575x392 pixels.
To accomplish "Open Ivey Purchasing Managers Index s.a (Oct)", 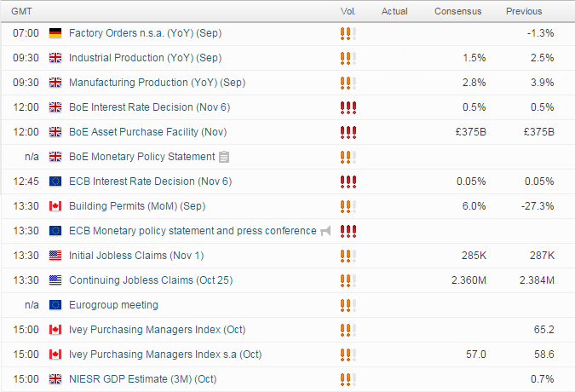I will tap(165, 355).
